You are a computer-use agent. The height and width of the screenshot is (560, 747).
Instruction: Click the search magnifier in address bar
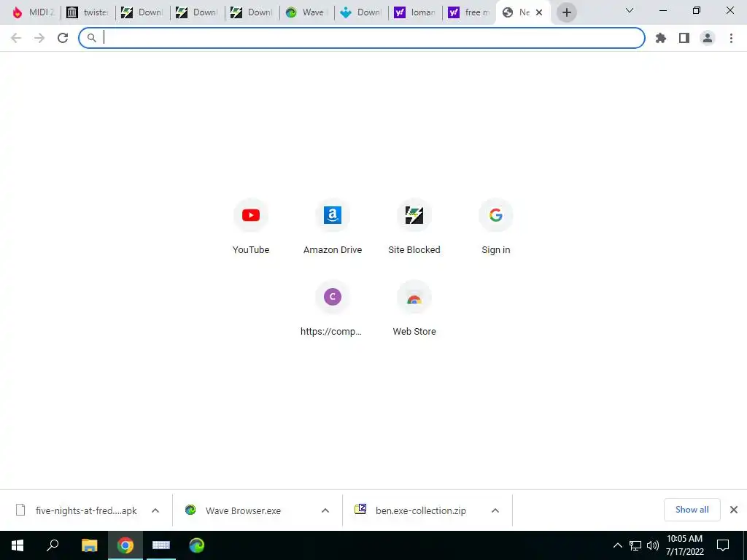point(92,38)
